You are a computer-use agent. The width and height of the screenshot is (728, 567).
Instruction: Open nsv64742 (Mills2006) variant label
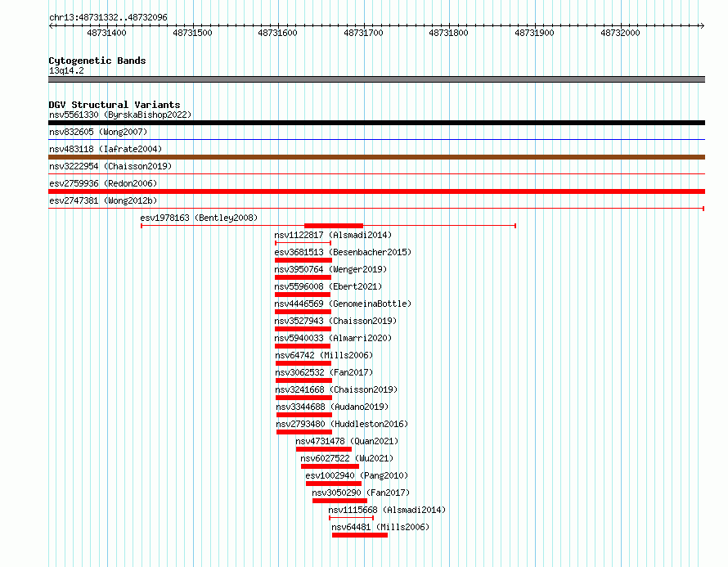[324, 355]
